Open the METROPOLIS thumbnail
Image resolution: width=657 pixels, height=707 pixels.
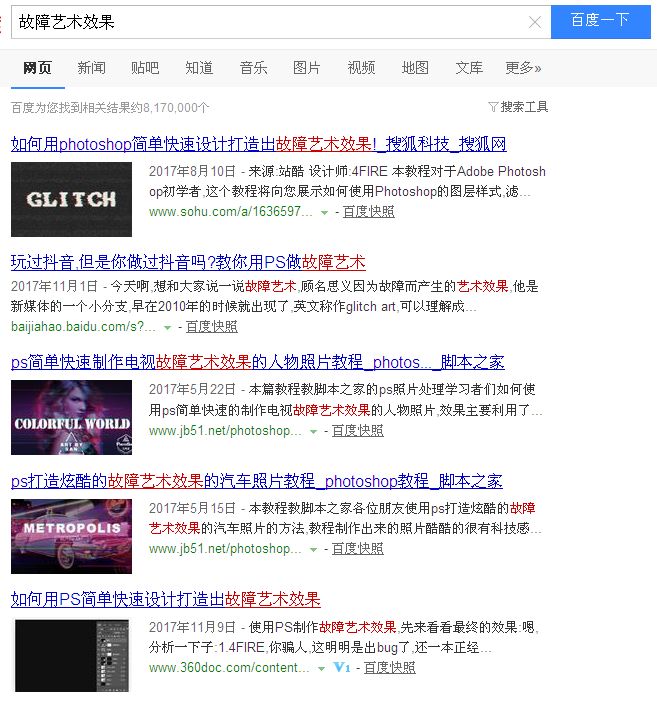(71, 536)
